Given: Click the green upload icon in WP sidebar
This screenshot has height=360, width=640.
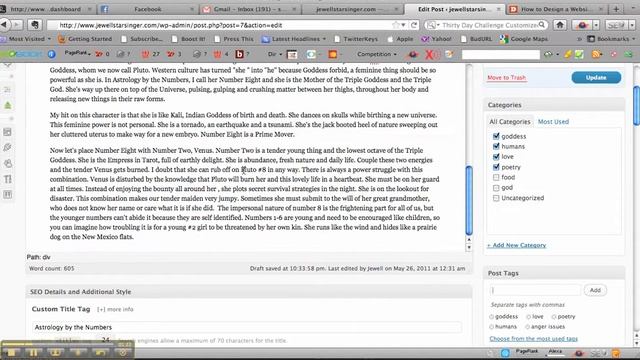Looking at the screenshot, I should click(x=8, y=105).
